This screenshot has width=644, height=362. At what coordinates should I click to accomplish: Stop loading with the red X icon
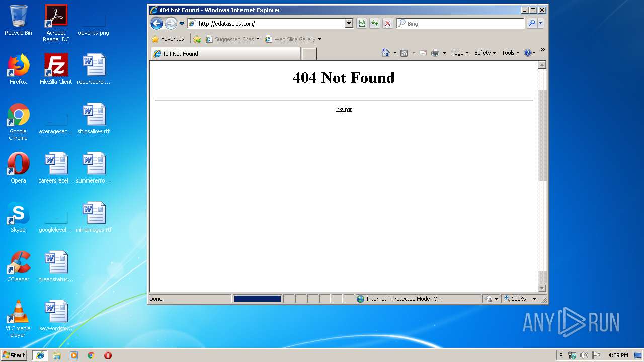pyautogui.click(x=387, y=23)
